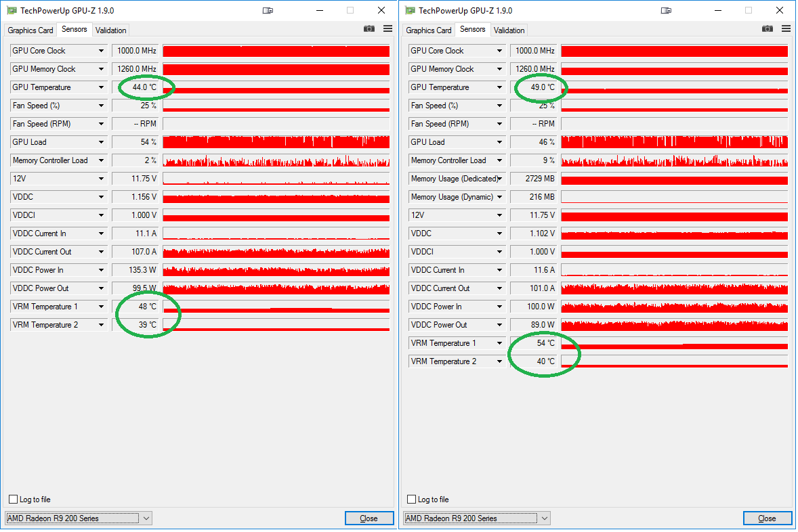
Task: Select Sensors tab in right window
Action: 473,30
